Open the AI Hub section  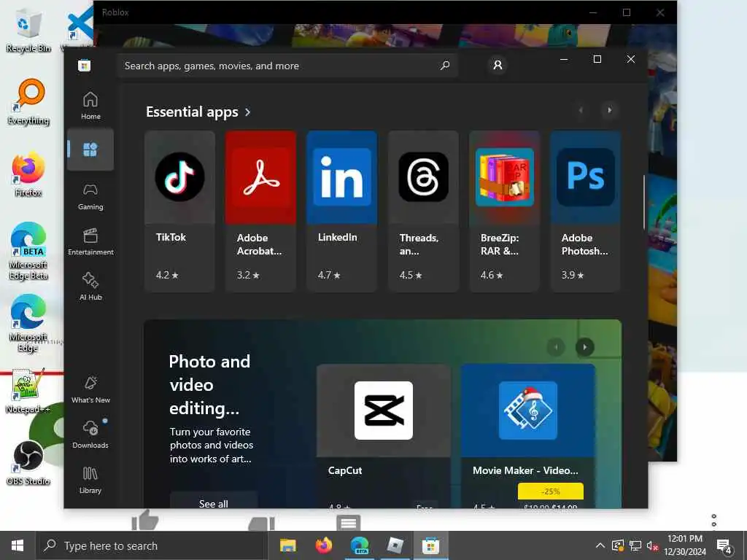tap(90, 287)
